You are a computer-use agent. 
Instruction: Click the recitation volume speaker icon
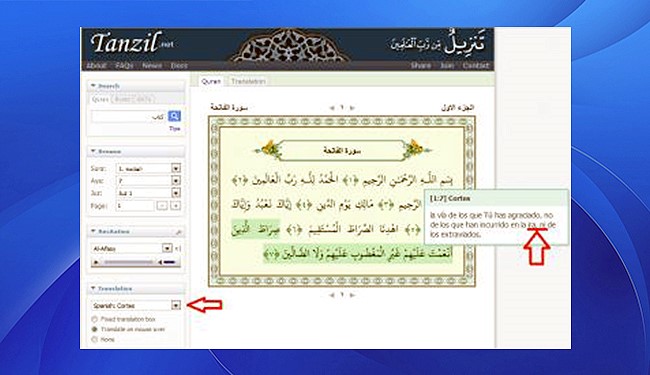pos(160,262)
